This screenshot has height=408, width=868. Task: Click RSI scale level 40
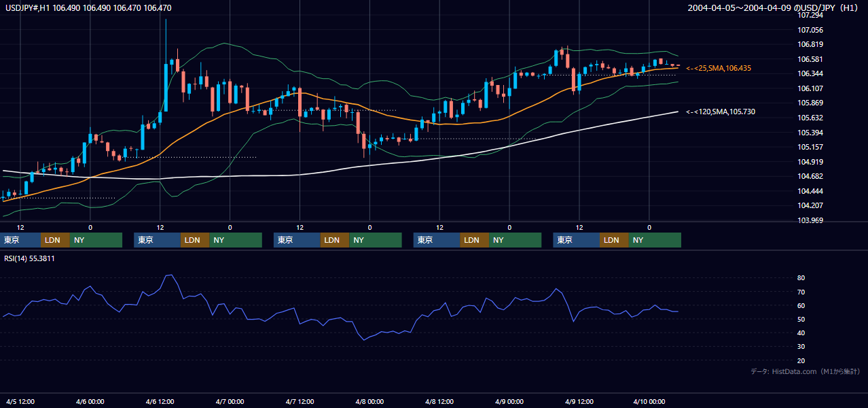point(801,333)
